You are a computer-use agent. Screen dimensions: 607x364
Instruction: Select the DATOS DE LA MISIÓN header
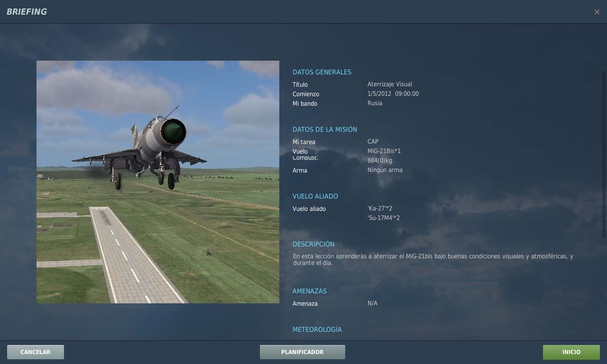(x=324, y=129)
